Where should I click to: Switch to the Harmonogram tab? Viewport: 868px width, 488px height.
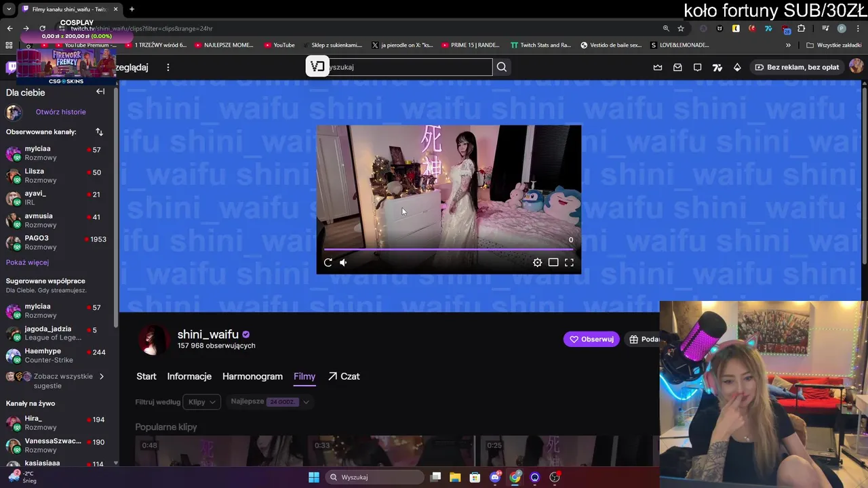tap(252, 377)
